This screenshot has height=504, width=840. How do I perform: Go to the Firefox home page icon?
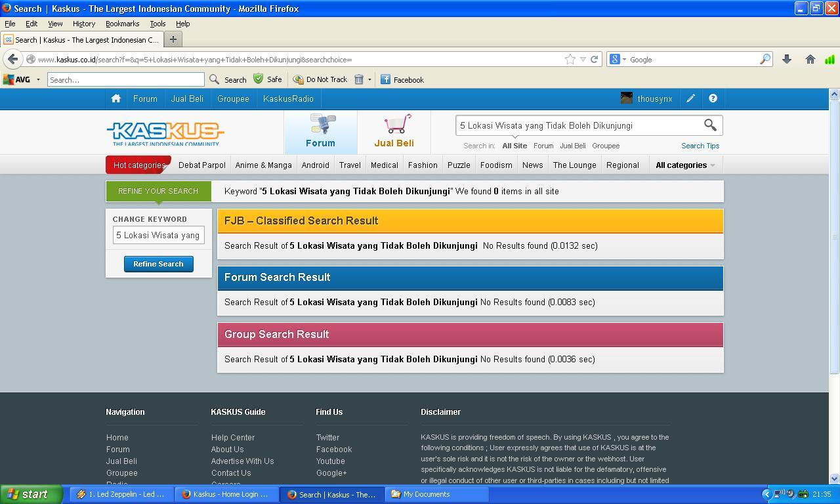pos(810,59)
